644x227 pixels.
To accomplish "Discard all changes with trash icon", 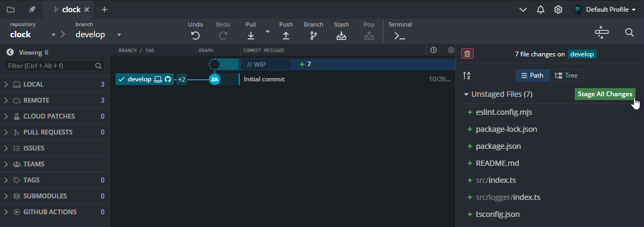I will coord(467,54).
